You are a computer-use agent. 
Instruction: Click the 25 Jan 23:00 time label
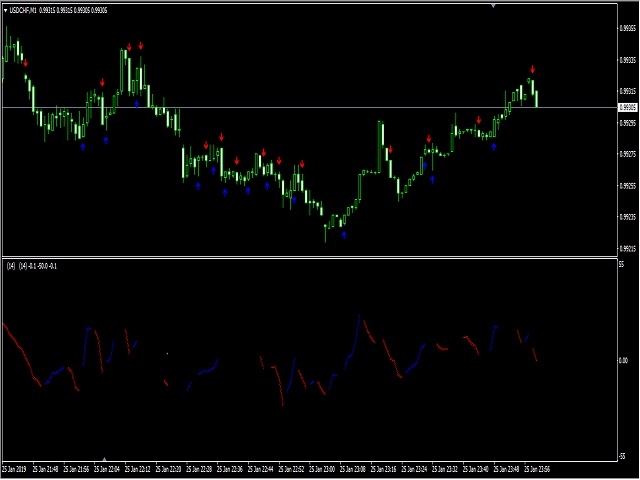click(322, 469)
